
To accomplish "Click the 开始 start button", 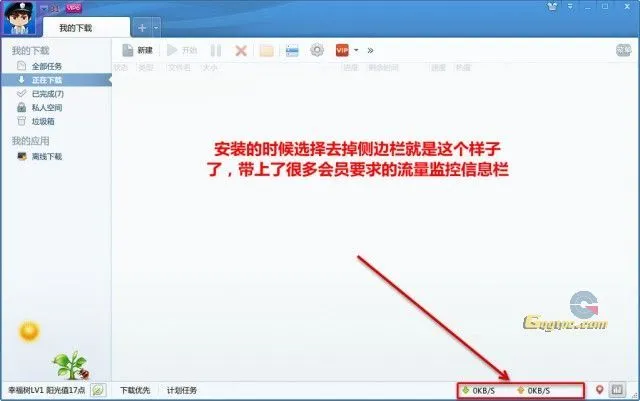I will [x=182, y=50].
